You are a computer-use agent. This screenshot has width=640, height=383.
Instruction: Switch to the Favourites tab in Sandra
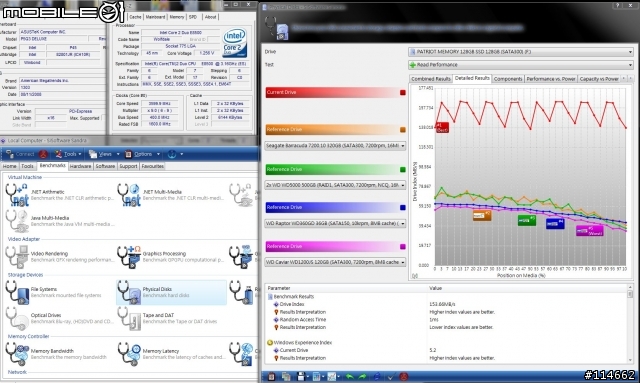tap(152, 166)
